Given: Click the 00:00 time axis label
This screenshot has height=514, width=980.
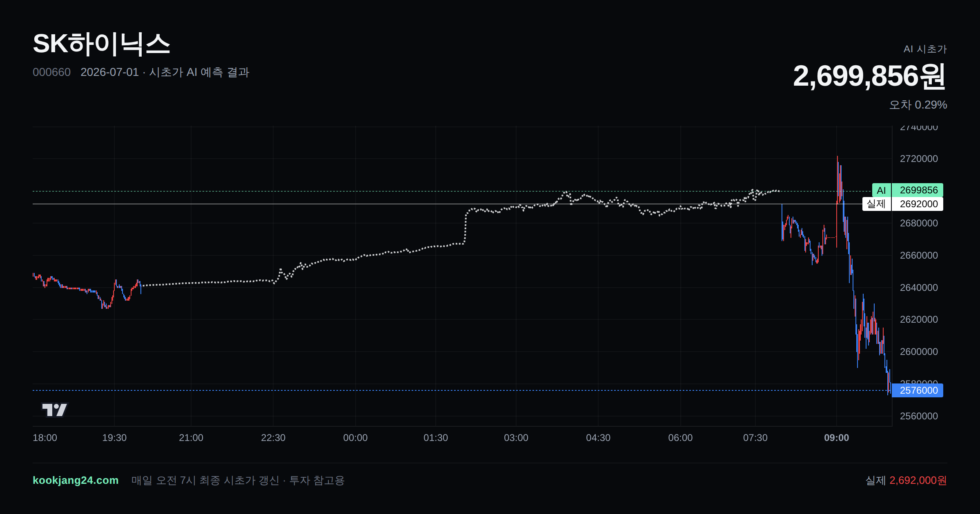Looking at the screenshot, I should [355, 438].
